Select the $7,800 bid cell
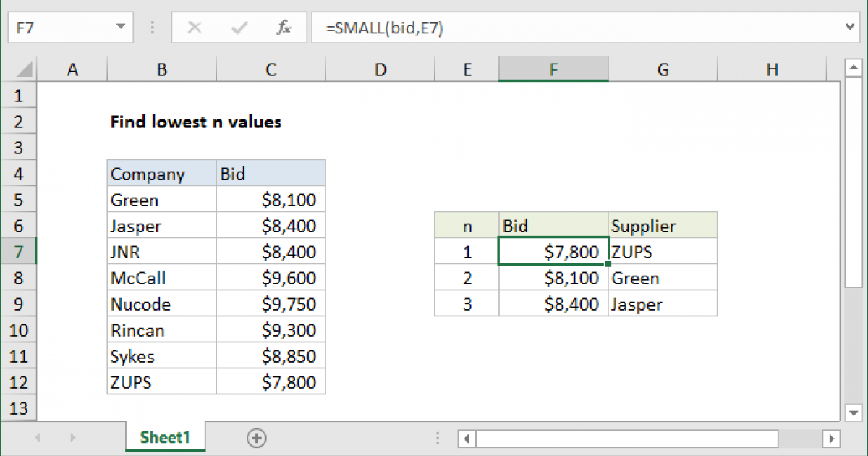868x456 pixels. (553, 251)
